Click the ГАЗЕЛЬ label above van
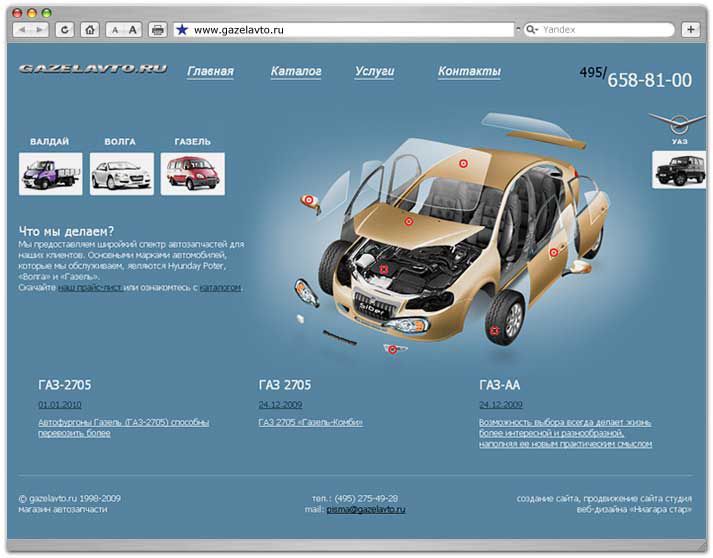Image resolution: width=713 pixels, height=558 pixels. [193, 141]
